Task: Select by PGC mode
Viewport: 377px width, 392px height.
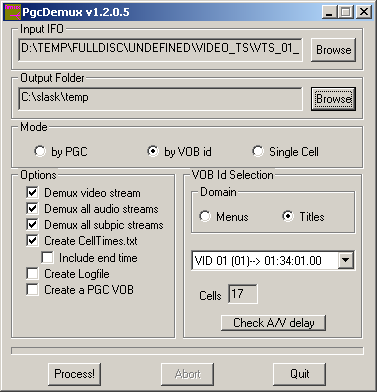Action: tap(40, 151)
